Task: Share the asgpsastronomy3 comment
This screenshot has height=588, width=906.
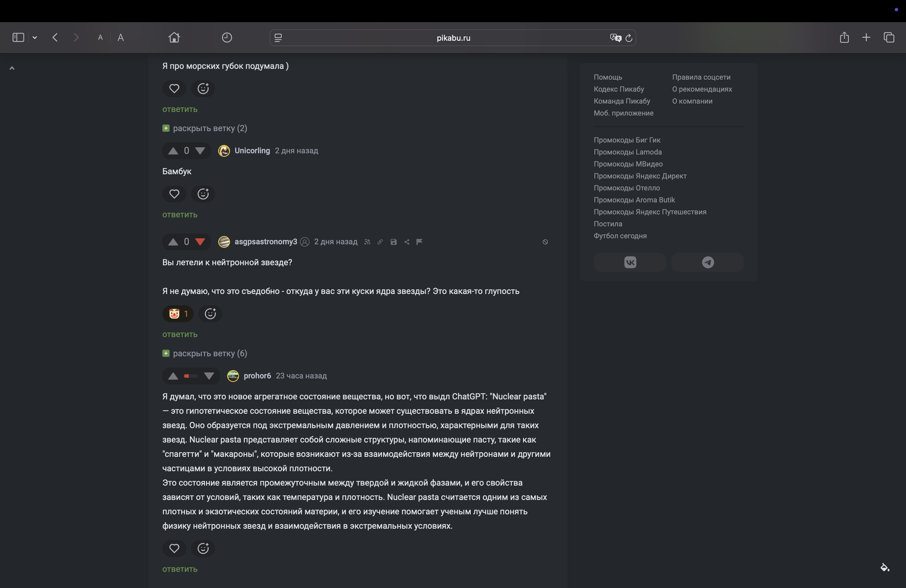Action: pyautogui.click(x=407, y=242)
